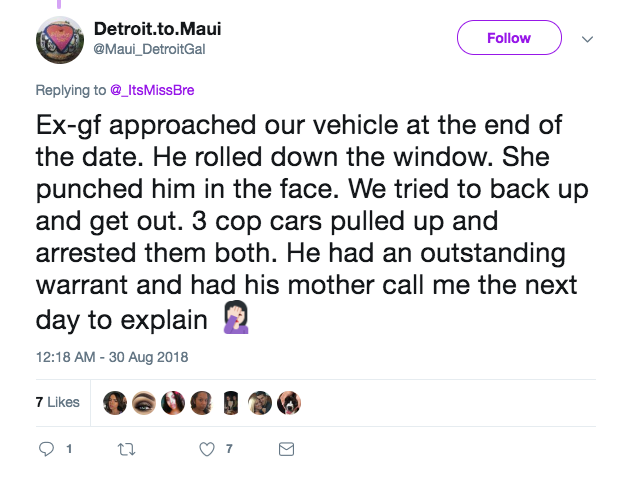Open the second liker's avatar

(144, 402)
